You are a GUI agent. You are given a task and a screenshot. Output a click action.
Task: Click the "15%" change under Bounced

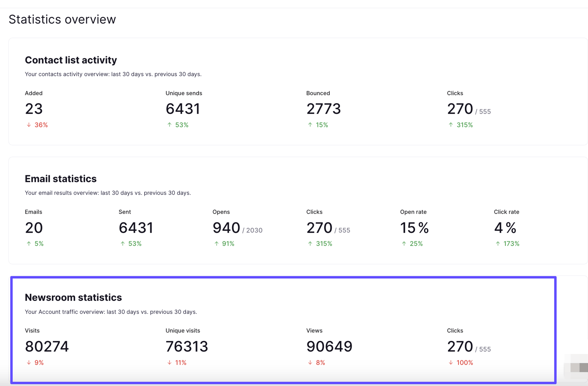click(322, 125)
